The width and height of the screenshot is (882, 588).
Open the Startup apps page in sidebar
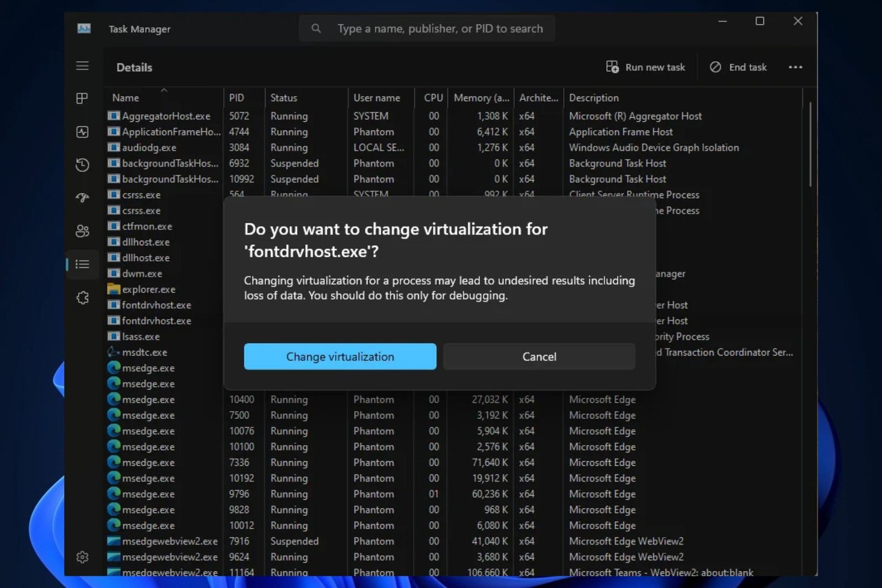pyautogui.click(x=82, y=198)
